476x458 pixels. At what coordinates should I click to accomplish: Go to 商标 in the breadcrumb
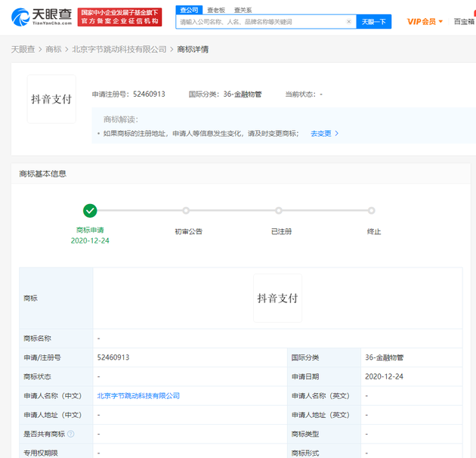pyautogui.click(x=54, y=49)
